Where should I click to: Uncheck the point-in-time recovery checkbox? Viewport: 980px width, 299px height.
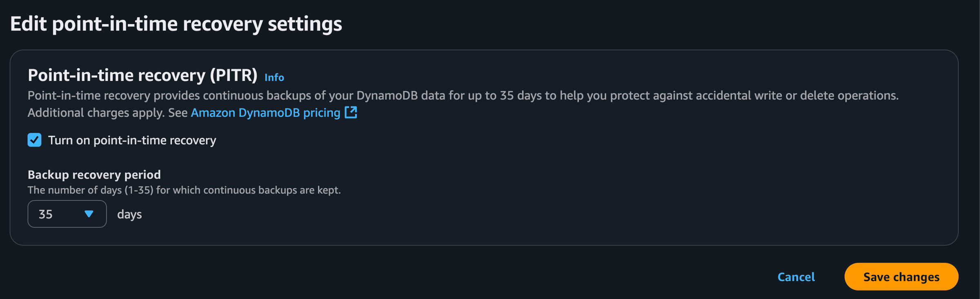[x=35, y=140]
